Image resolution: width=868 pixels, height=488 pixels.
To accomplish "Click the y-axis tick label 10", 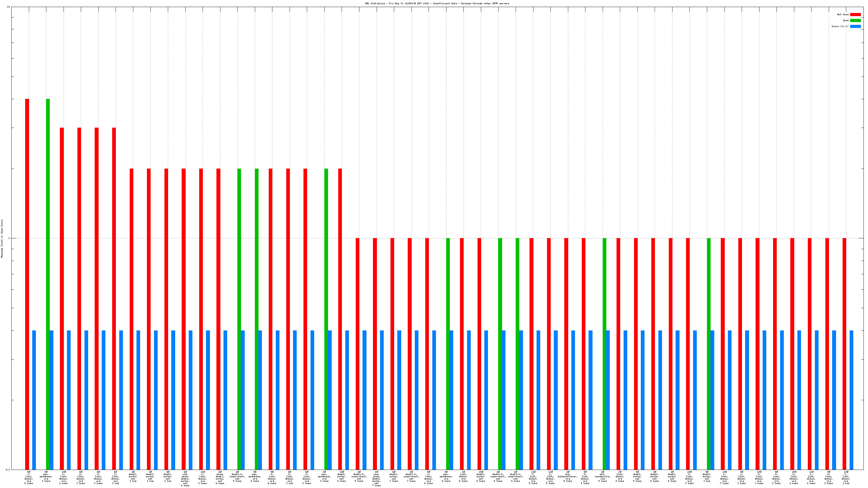I will click(8, 7).
